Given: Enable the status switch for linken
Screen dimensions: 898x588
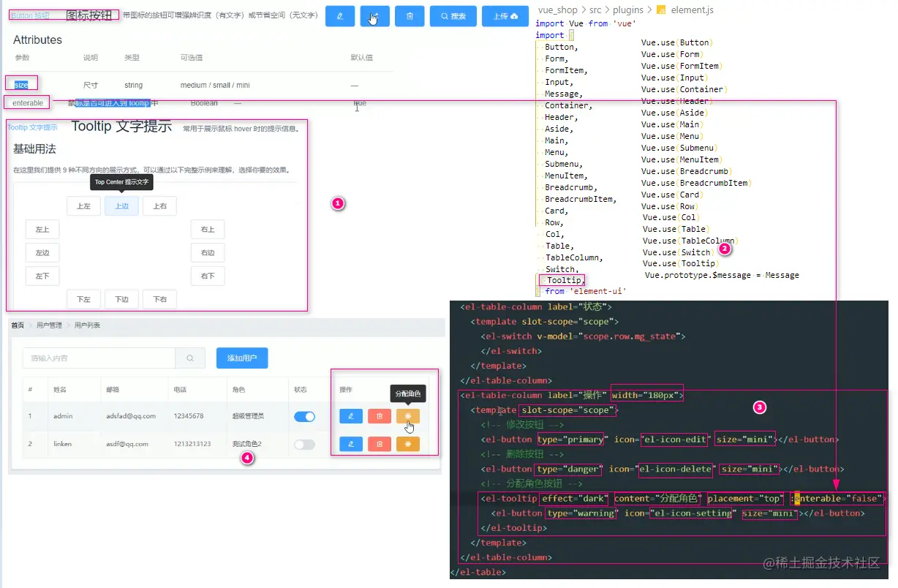Looking at the screenshot, I should [304, 444].
